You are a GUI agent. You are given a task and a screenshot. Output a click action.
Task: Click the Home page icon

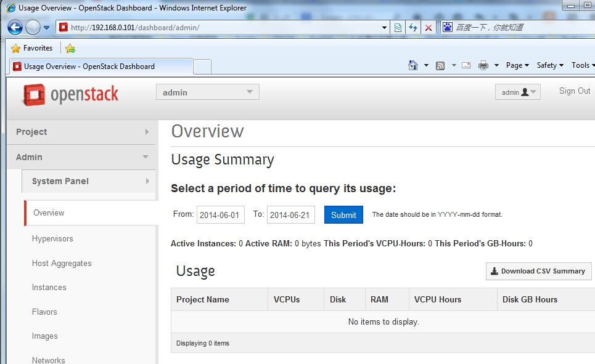(413, 65)
